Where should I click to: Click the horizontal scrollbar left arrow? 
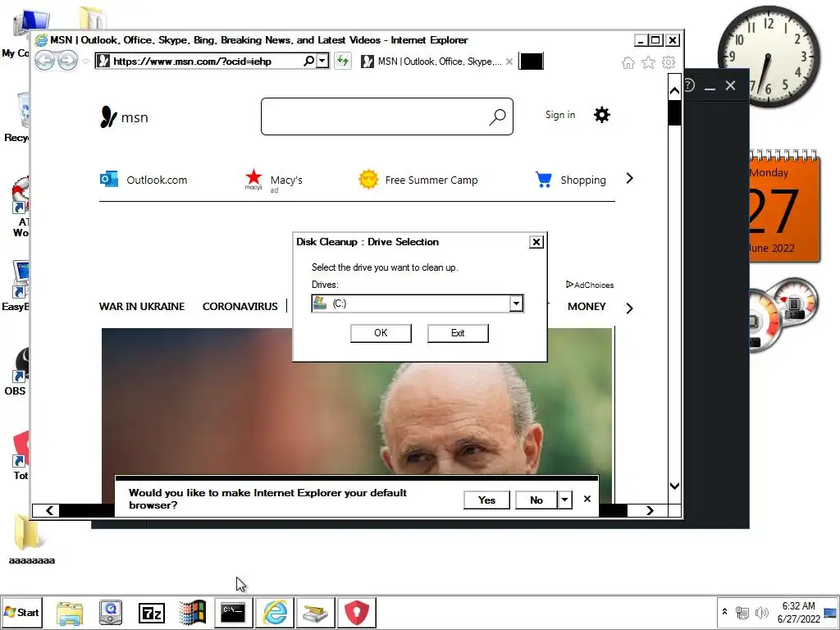[49, 510]
